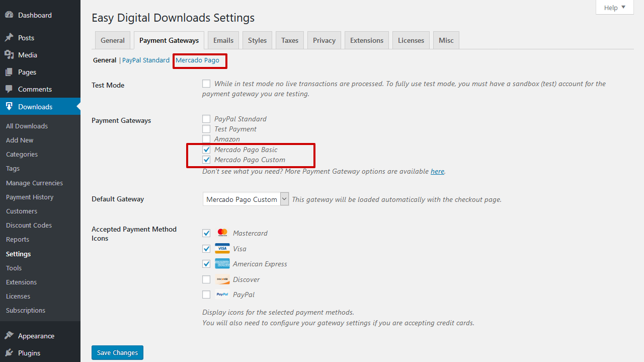
Task: Click the Media library icon
Action: [9, 55]
